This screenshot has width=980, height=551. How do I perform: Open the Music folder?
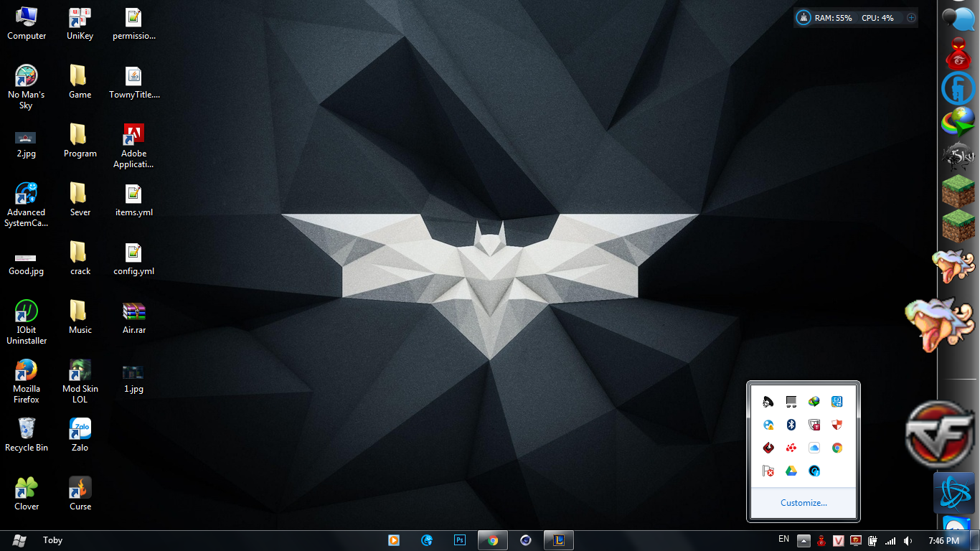pos(80,317)
